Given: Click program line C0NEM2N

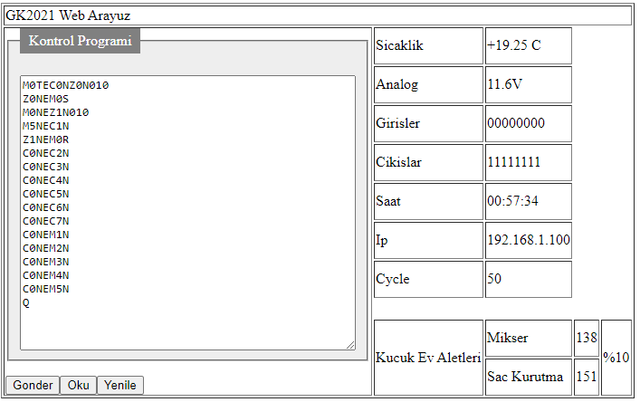Looking at the screenshot, I should (x=46, y=248).
